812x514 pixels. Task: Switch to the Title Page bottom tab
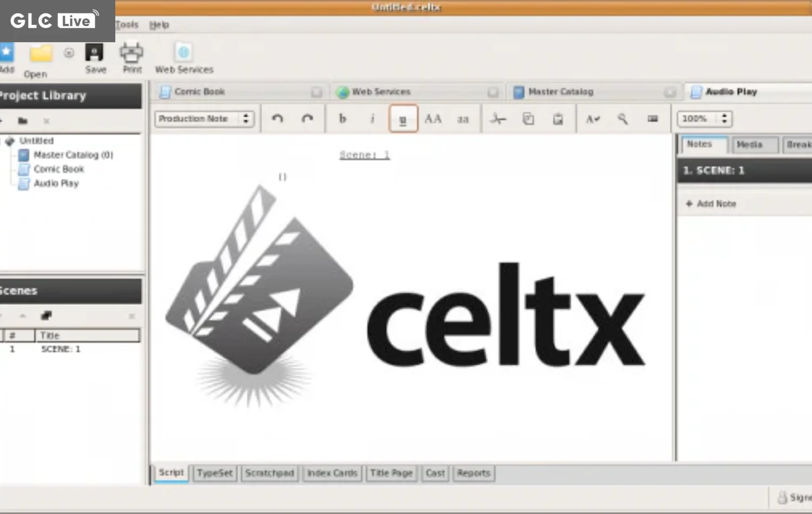point(391,473)
